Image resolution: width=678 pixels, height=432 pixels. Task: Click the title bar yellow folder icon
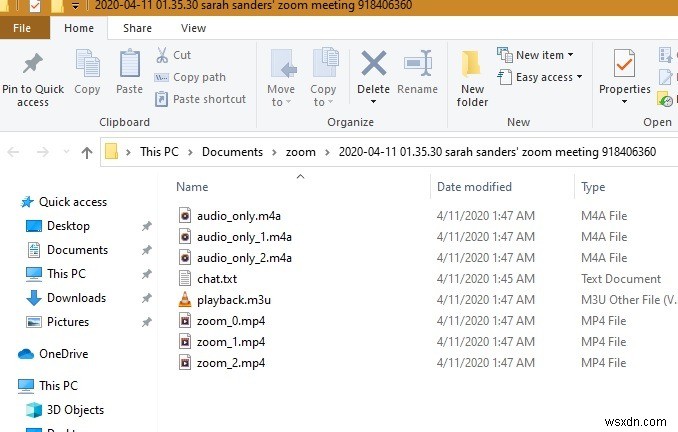(56, 6)
